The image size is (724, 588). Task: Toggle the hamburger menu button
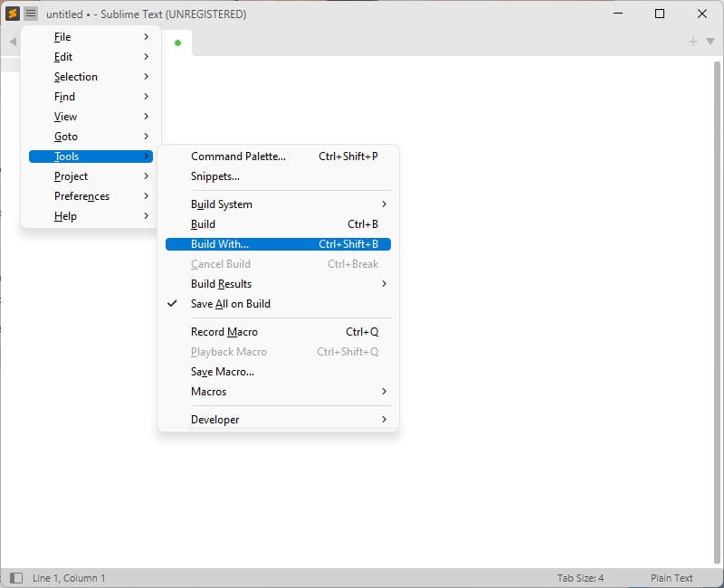[x=31, y=14]
